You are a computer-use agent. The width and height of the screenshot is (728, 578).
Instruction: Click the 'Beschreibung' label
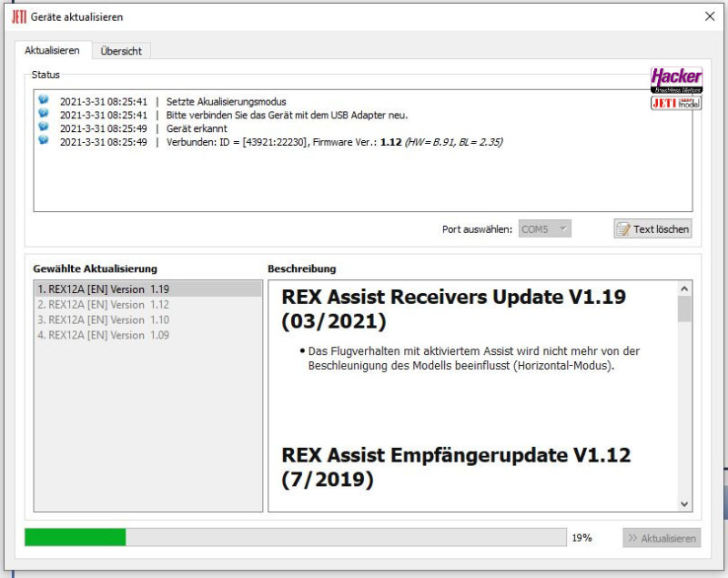pyautogui.click(x=302, y=269)
